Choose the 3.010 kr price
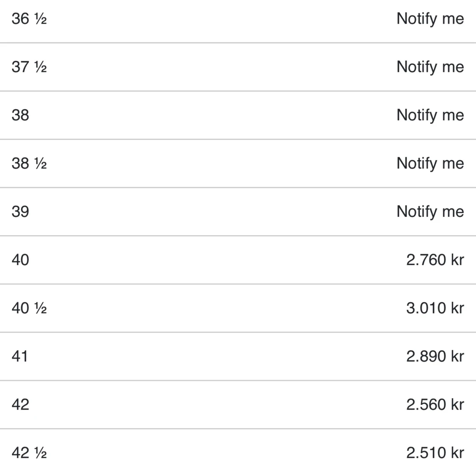The image size is (476, 476). [435, 308]
